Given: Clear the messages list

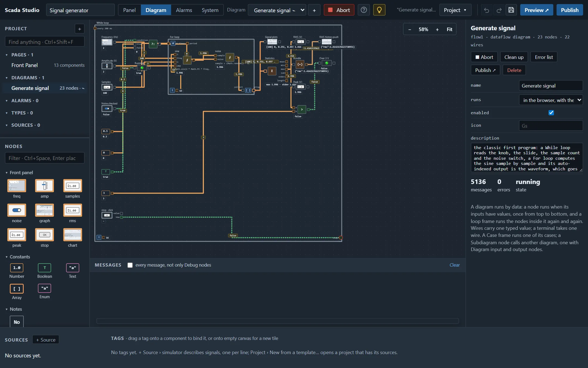Looking at the screenshot, I should point(454,265).
